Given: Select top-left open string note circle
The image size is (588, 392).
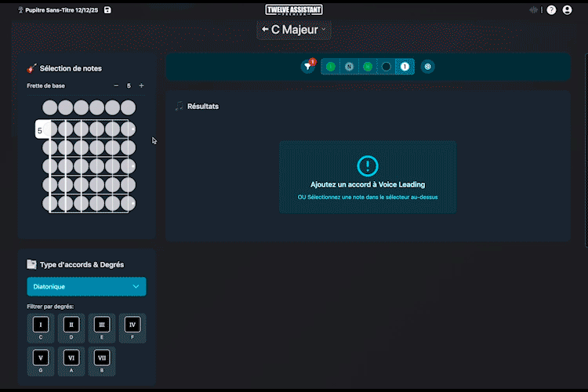Looking at the screenshot, I should click(x=50, y=107).
